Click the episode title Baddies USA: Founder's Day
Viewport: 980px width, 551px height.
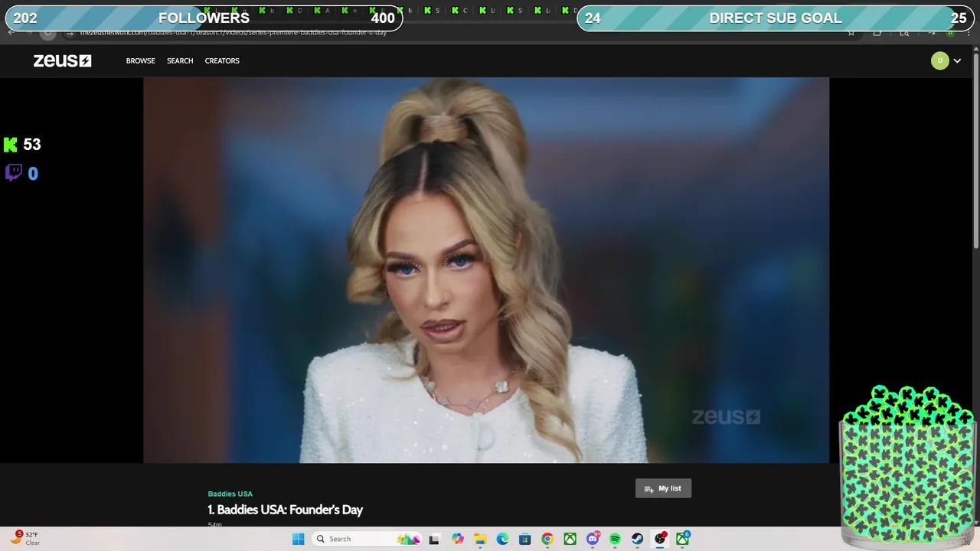(285, 510)
